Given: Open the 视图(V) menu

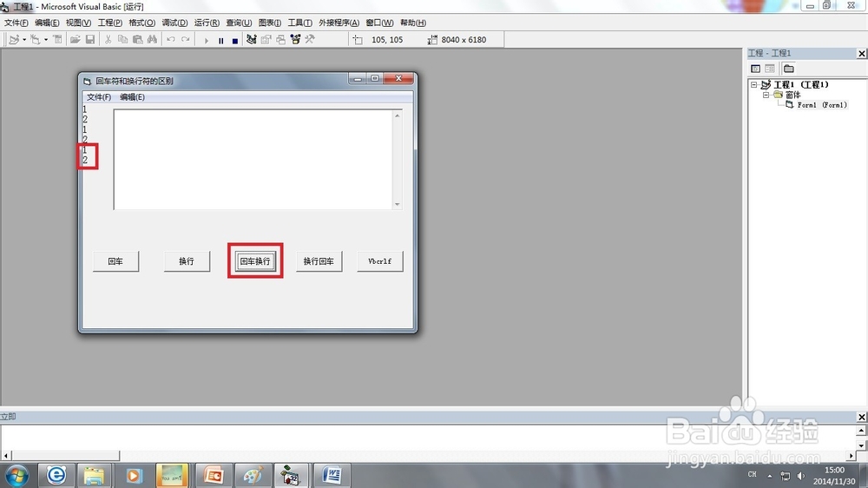Looking at the screenshot, I should [78, 23].
